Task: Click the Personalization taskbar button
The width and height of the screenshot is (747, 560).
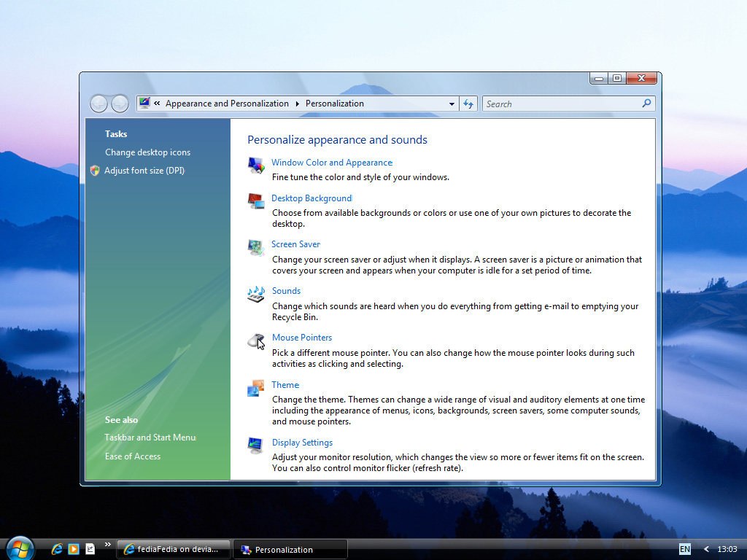Action: click(x=290, y=549)
